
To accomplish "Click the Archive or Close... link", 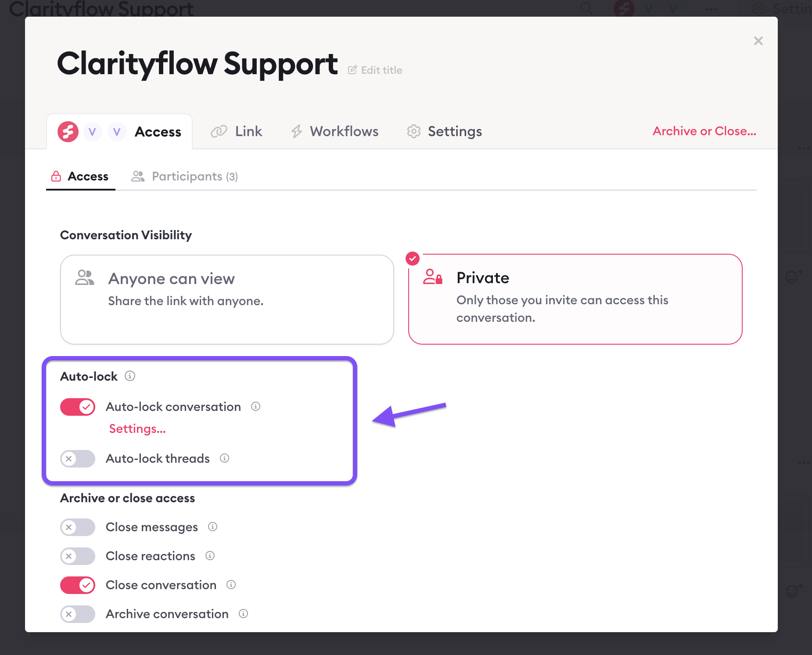I will click(x=704, y=131).
